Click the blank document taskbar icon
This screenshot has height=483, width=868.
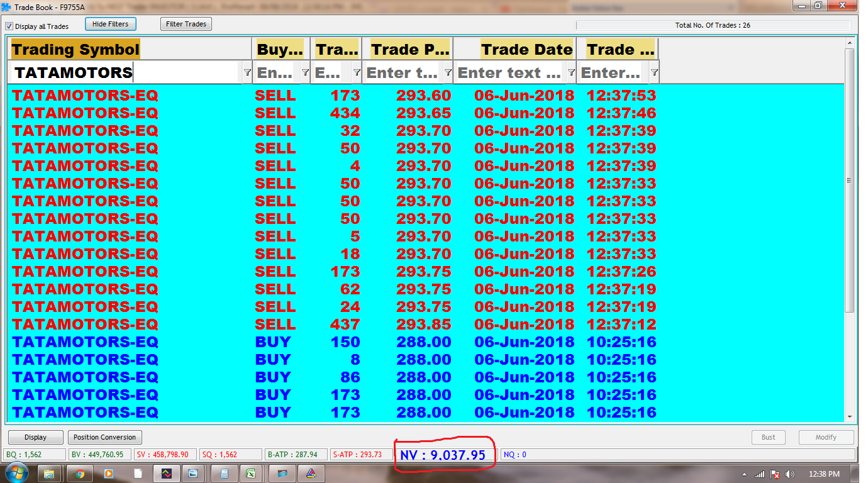tap(137, 474)
